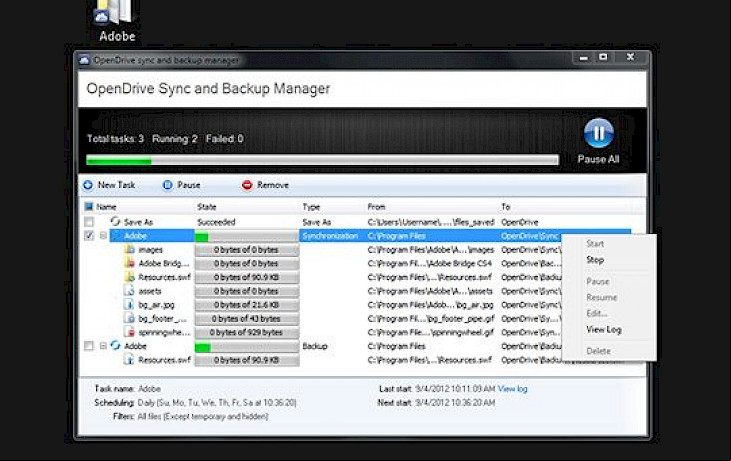The image size is (731, 461).
Task: Select the assets subitem name
Action: tap(150, 291)
